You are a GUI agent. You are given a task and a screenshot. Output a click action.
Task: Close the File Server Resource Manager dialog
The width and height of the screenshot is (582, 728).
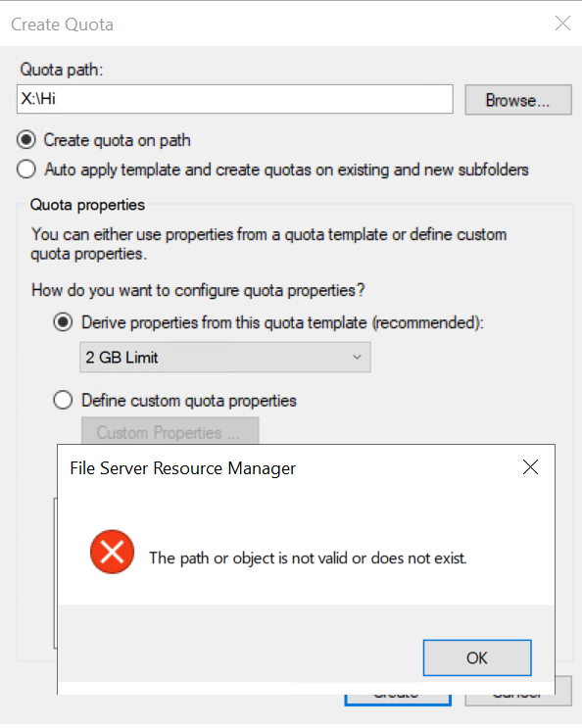coord(530,467)
